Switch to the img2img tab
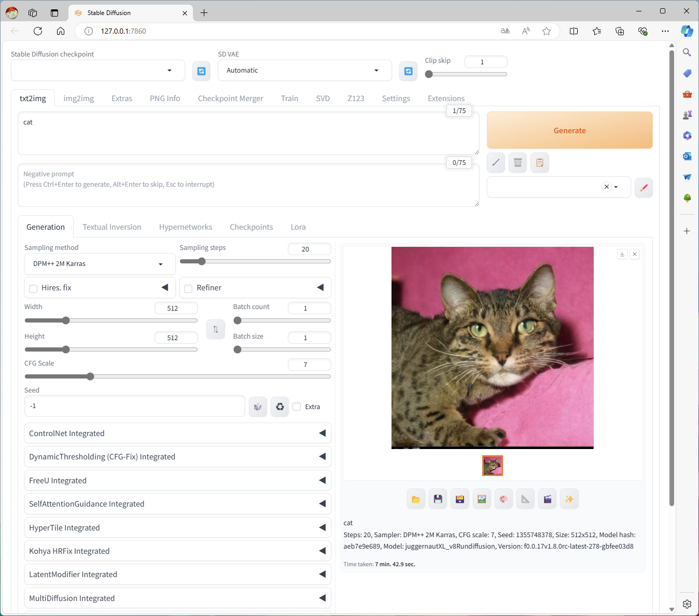 click(79, 99)
